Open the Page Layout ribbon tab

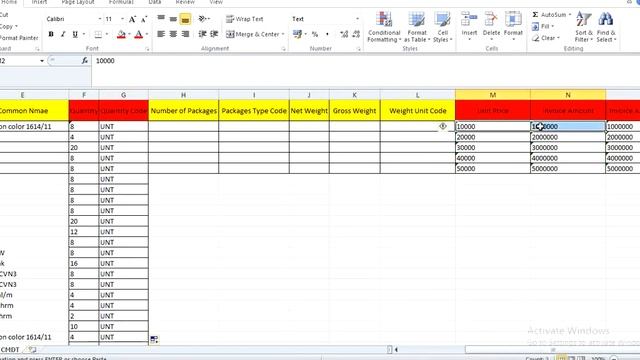[78, 2]
